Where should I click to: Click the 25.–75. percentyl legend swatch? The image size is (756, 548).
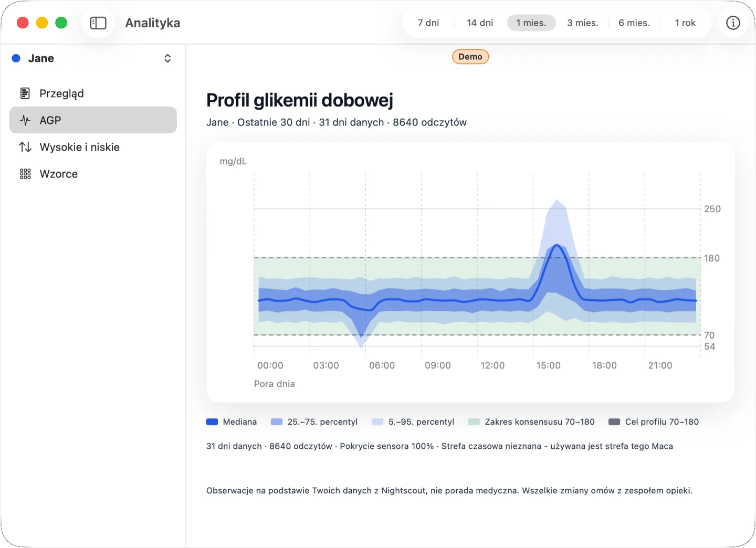pyautogui.click(x=277, y=422)
